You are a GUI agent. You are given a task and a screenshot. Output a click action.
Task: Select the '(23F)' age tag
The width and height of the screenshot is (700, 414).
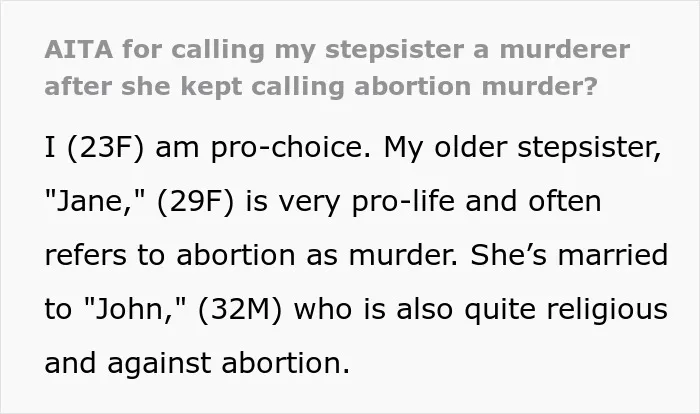(106, 148)
